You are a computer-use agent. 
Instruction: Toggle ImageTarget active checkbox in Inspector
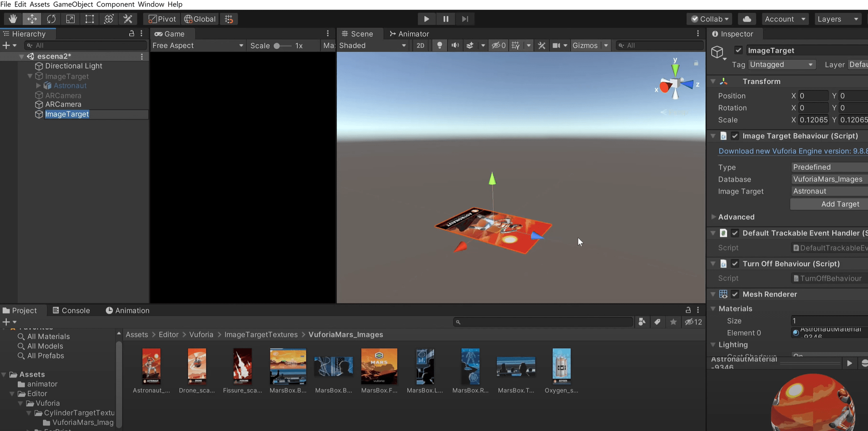(738, 50)
